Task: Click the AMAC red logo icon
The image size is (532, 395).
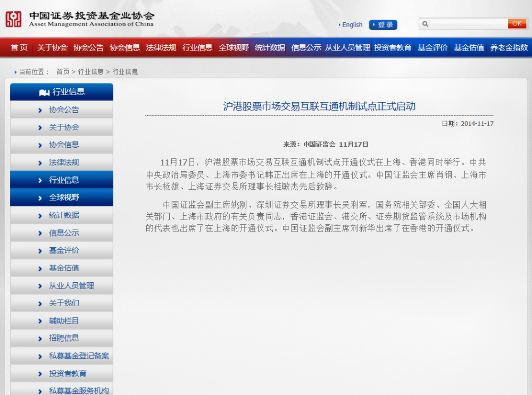Action: pyautogui.click(x=13, y=19)
